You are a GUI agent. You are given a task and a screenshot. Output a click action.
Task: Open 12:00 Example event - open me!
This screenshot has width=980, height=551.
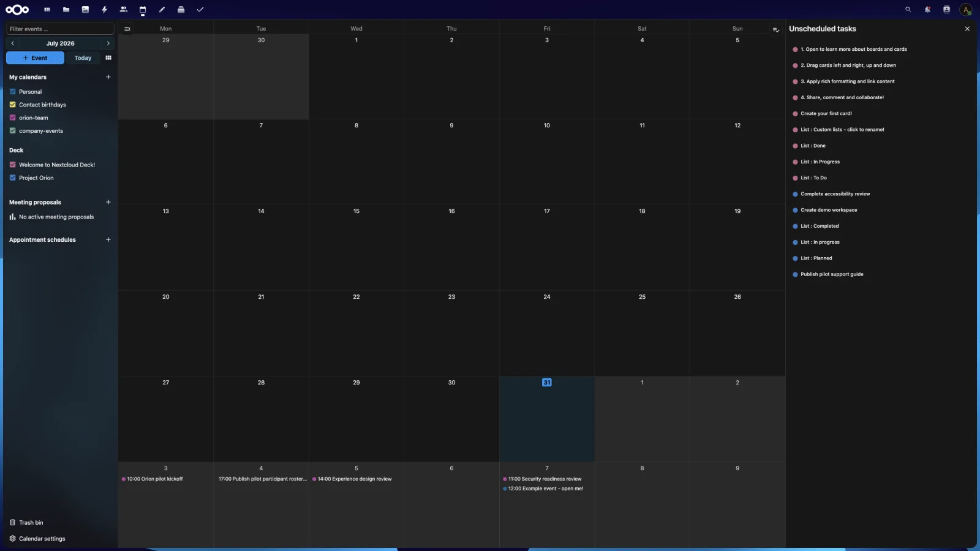(546, 489)
